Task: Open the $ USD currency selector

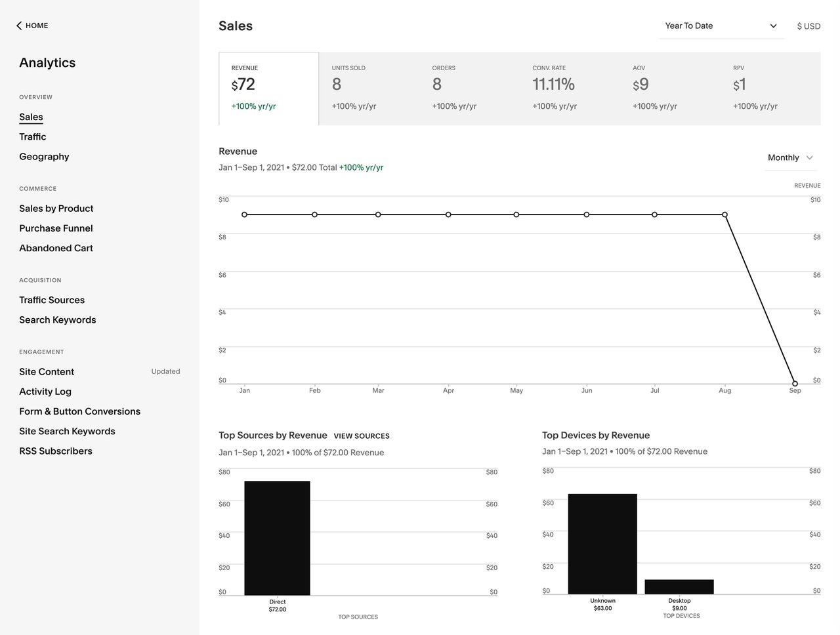Action: tap(808, 26)
